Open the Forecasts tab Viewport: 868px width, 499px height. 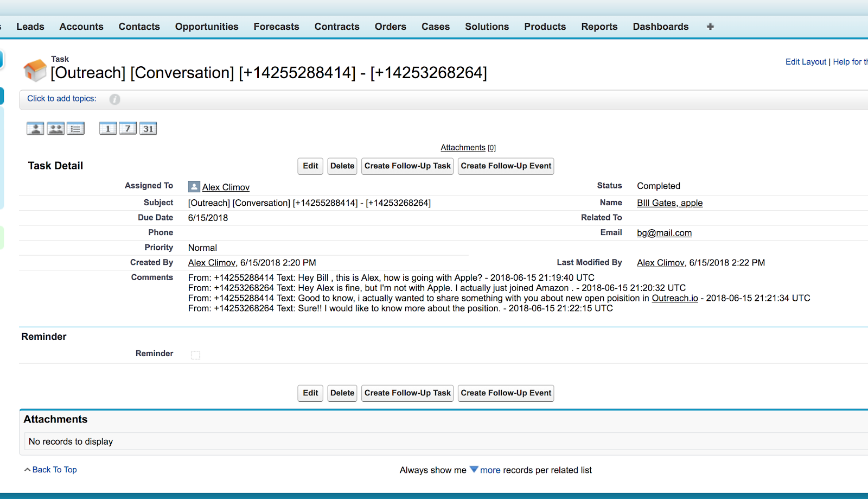(x=277, y=27)
